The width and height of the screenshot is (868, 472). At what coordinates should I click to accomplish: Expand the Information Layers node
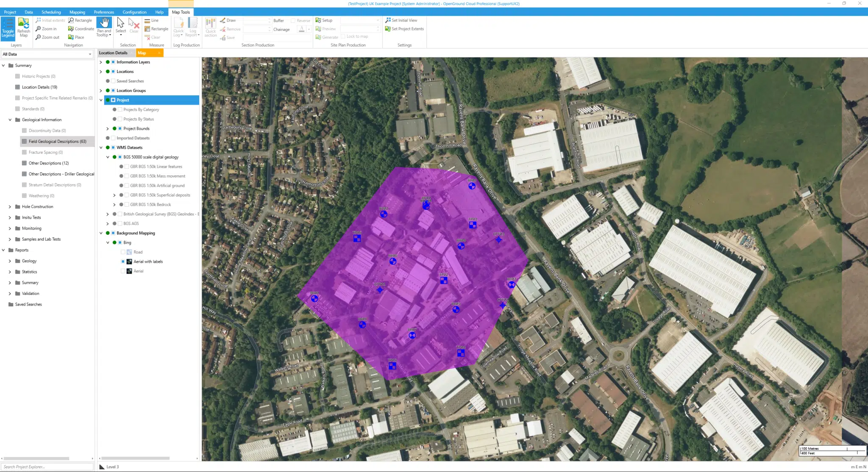101,62
